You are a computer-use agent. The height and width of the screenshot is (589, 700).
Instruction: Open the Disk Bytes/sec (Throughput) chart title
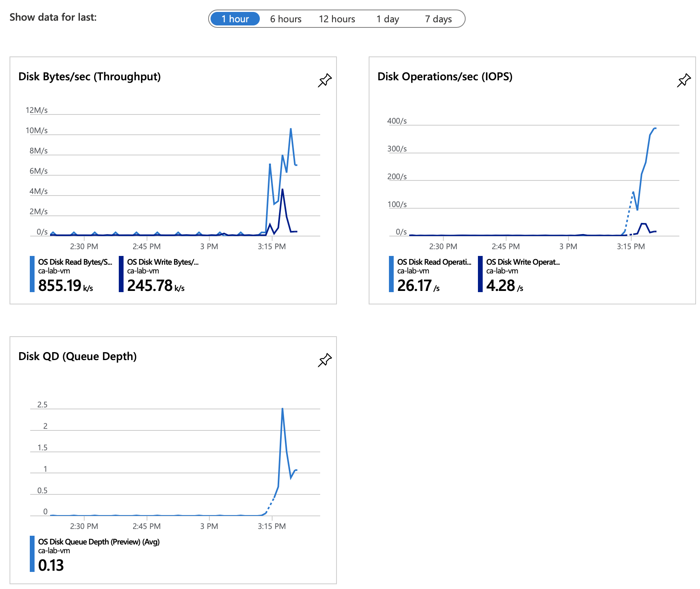pos(89,77)
